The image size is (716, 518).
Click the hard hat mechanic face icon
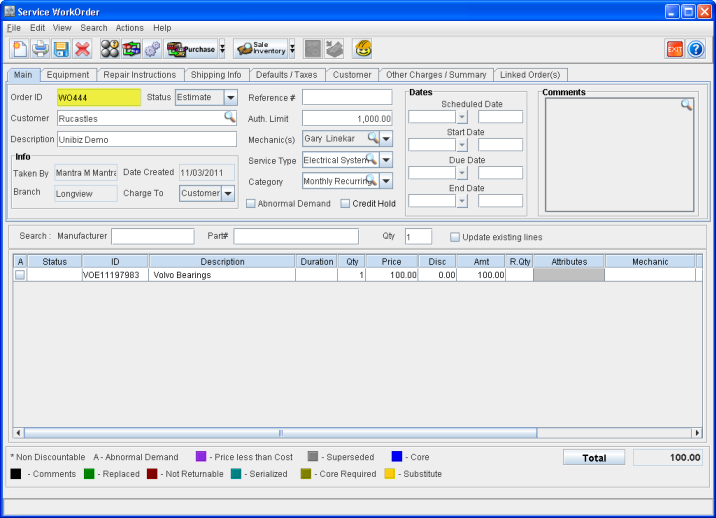363,49
